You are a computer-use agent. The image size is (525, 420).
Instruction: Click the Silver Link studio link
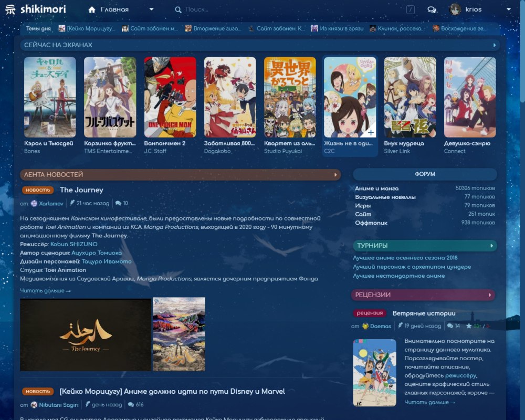(x=397, y=151)
